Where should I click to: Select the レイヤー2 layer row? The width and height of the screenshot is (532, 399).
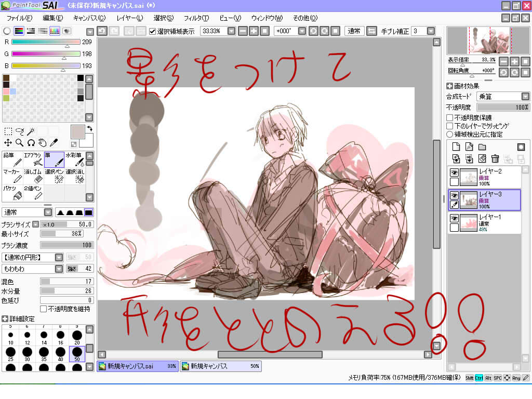click(x=485, y=177)
